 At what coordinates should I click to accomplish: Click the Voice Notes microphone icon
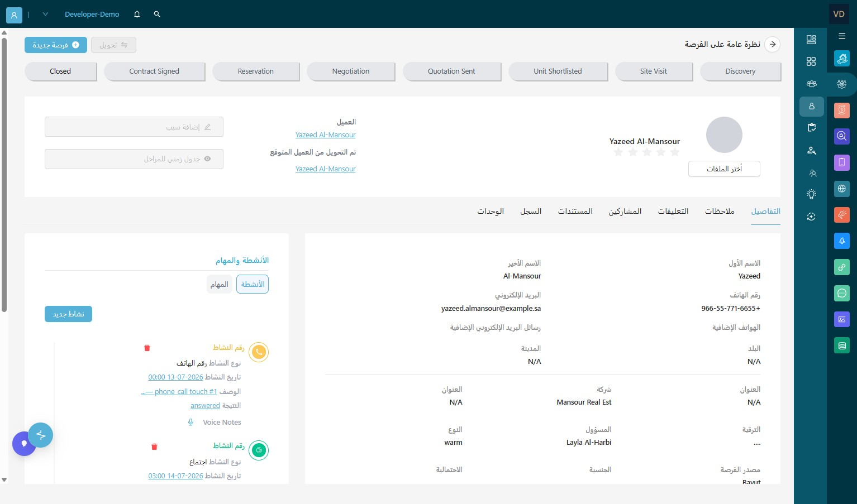point(191,423)
